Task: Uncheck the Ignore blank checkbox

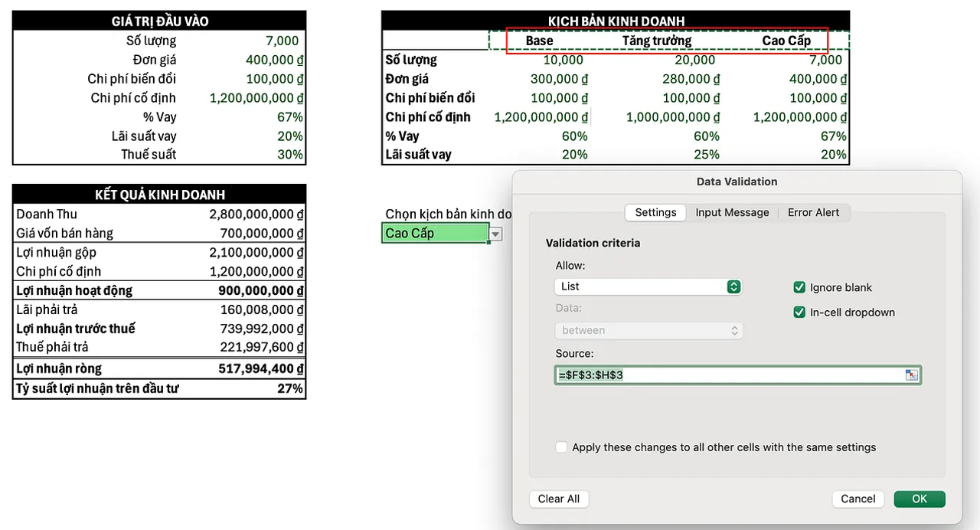Action: tap(800, 288)
